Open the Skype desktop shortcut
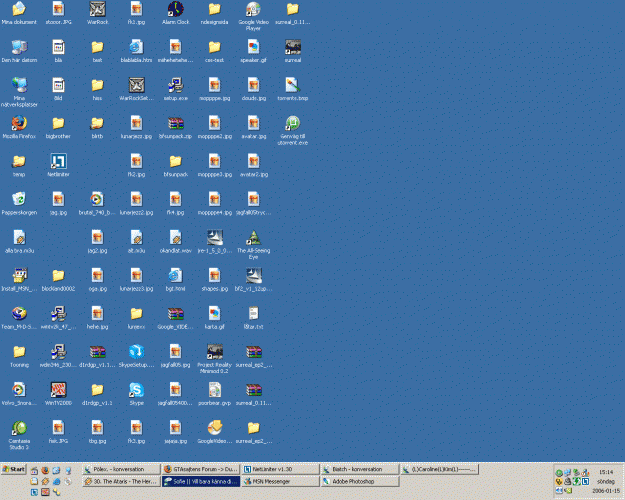Image resolution: width=625 pixels, height=500 pixels. [136, 390]
